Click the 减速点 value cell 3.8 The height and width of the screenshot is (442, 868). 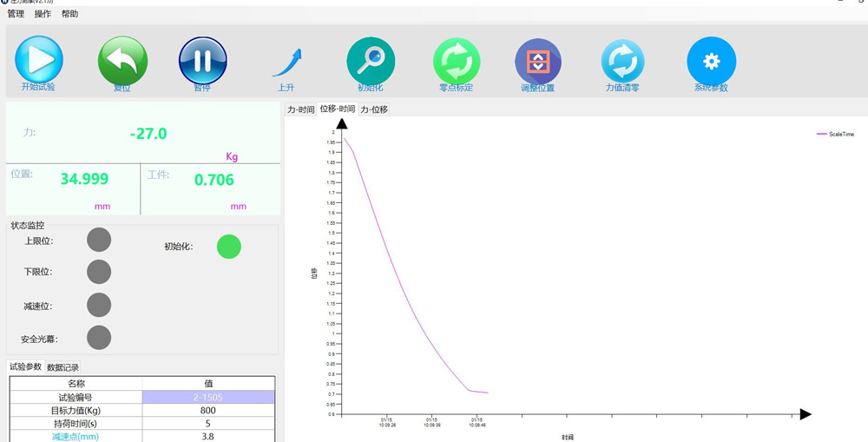[x=208, y=437]
